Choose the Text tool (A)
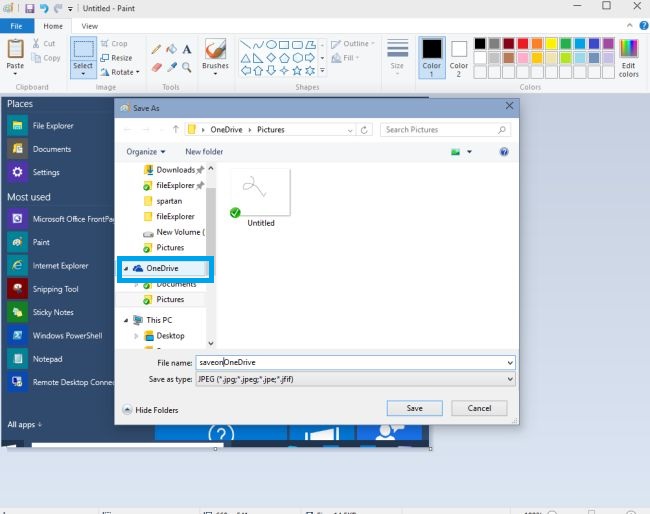Screen dimensions: 650x514 click(x=187, y=49)
